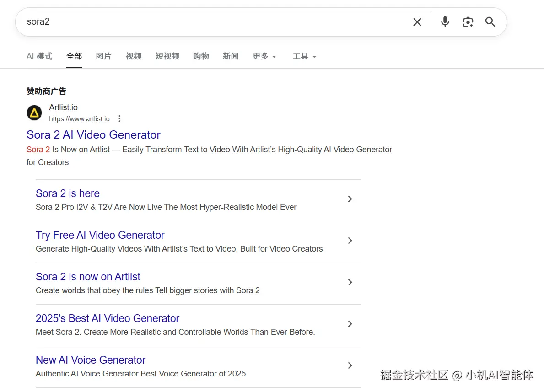Click the Artlist.io yellow triangle logo

(x=34, y=113)
